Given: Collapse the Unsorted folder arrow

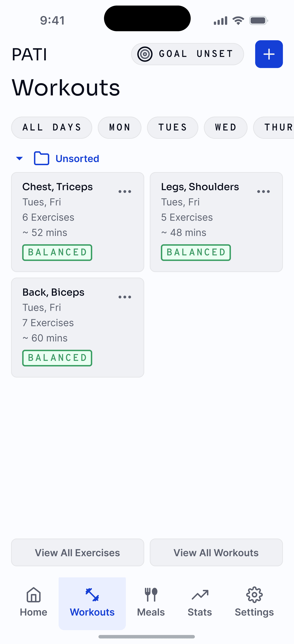Looking at the screenshot, I should click(19, 158).
